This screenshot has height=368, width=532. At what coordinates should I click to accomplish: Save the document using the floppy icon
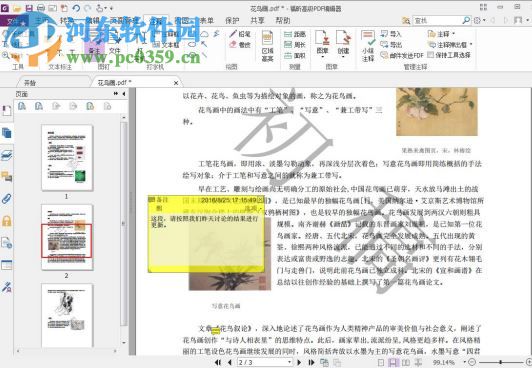tap(29, 8)
